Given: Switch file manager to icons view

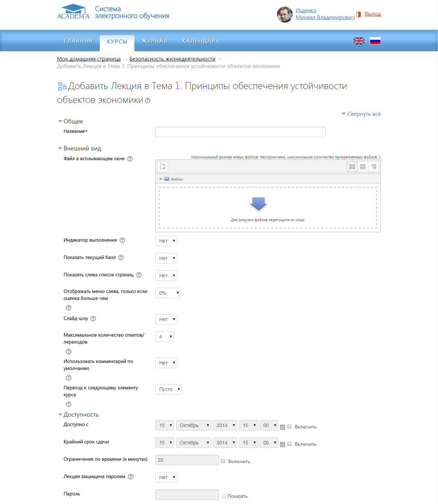Looking at the screenshot, I should pos(352,167).
